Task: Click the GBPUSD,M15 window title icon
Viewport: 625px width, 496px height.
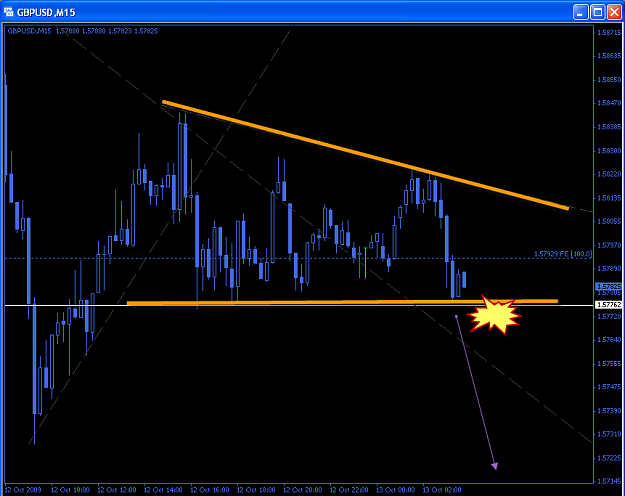Action: coord(8,12)
